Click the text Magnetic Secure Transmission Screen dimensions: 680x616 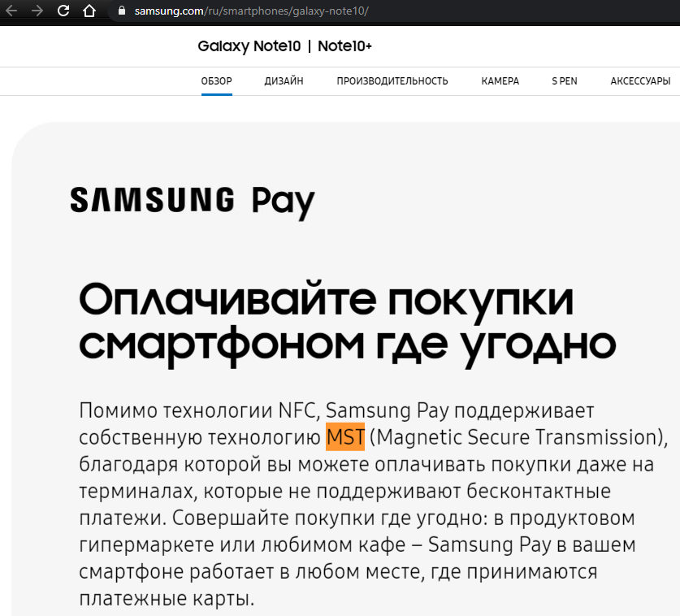click(518, 437)
